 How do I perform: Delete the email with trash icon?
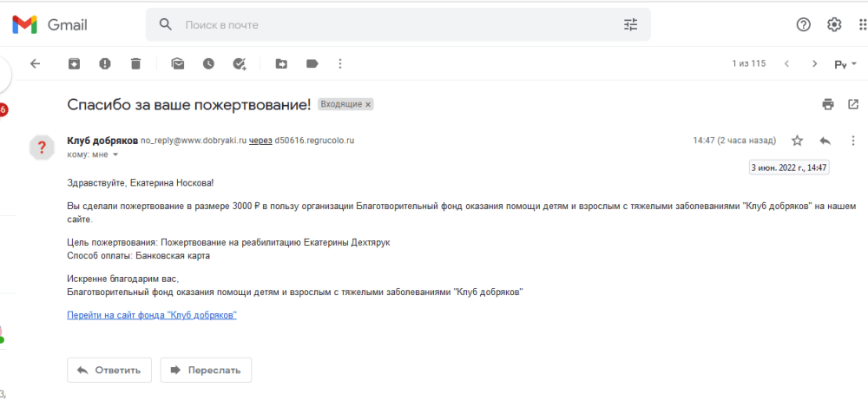pos(135,63)
